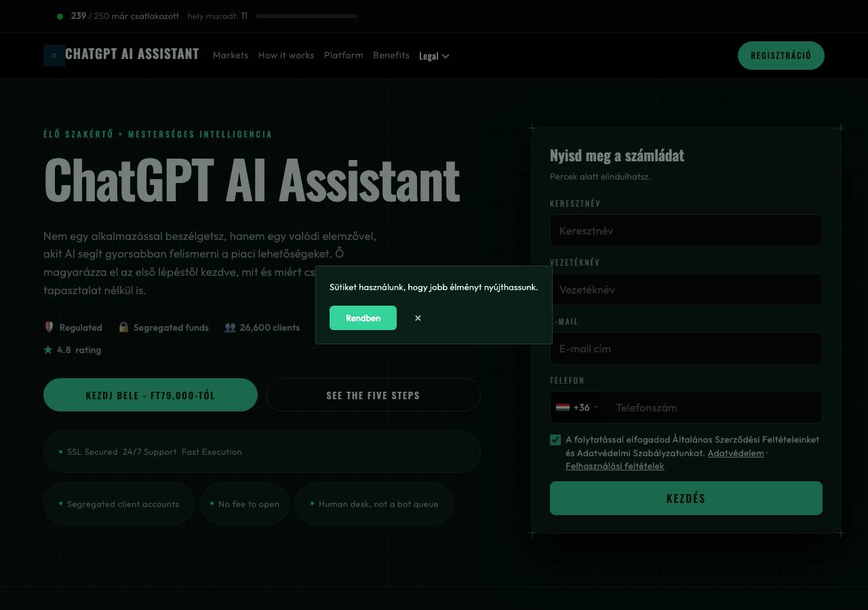The width and height of the screenshot is (868, 610).
Task: Open the +36 country code selector
Action: (577, 407)
